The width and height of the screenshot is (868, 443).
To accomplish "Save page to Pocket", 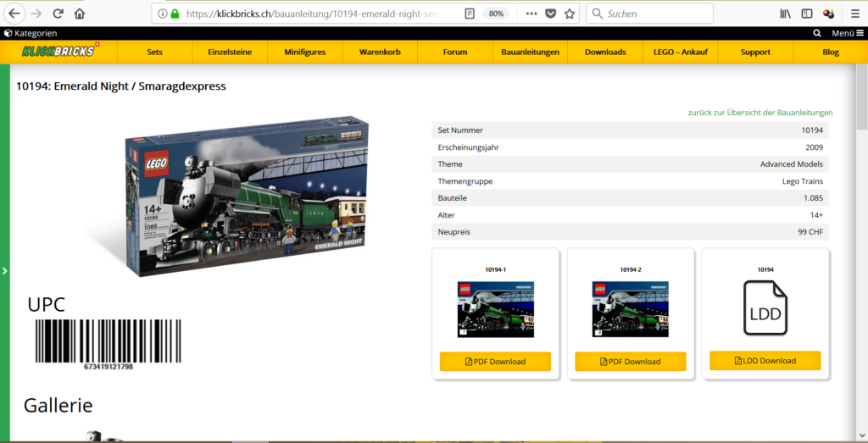I will [x=550, y=14].
